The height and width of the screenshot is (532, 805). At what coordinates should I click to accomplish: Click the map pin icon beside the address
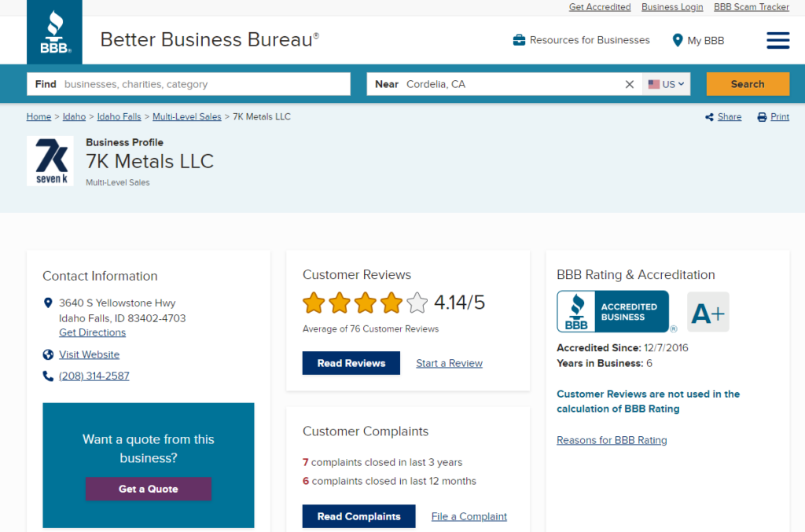48,303
